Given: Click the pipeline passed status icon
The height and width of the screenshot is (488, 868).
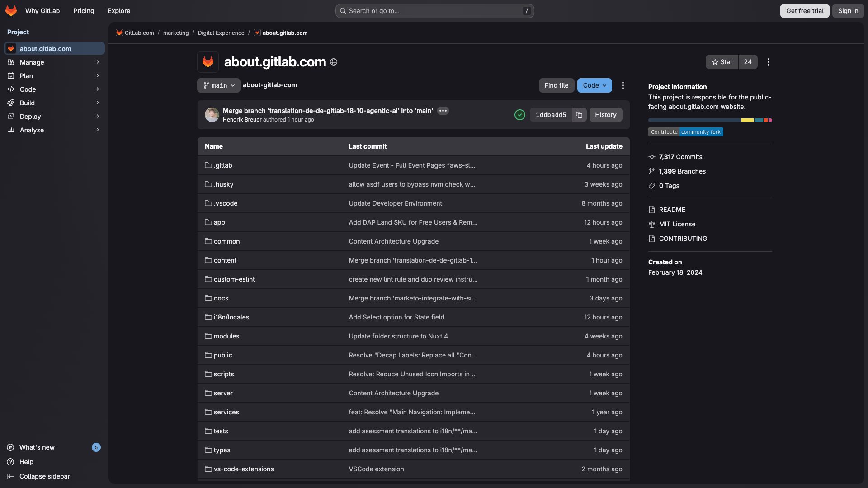Looking at the screenshot, I should coord(519,115).
